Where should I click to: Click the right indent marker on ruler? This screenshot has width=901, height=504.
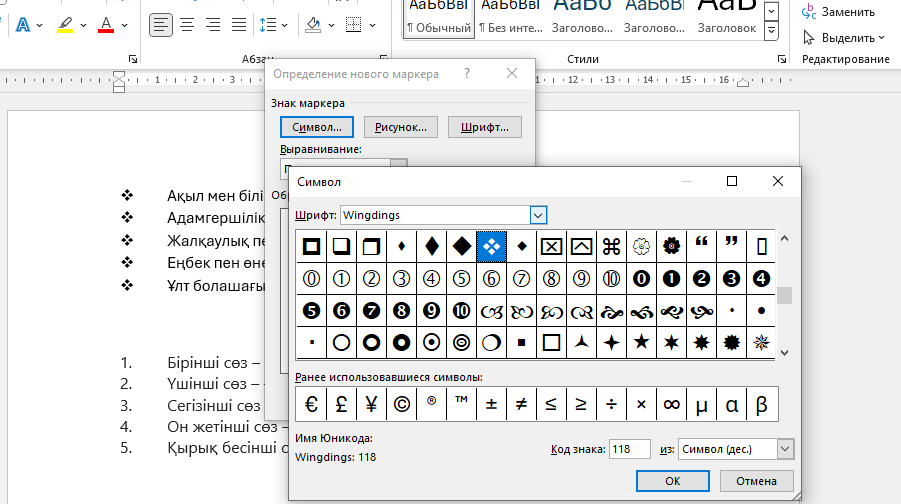[743, 82]
